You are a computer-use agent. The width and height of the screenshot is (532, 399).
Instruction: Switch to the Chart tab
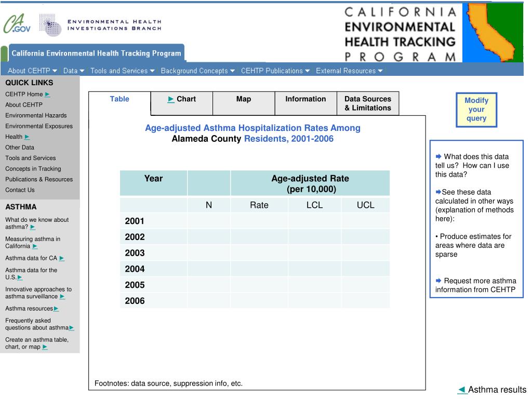click(182, 103)
